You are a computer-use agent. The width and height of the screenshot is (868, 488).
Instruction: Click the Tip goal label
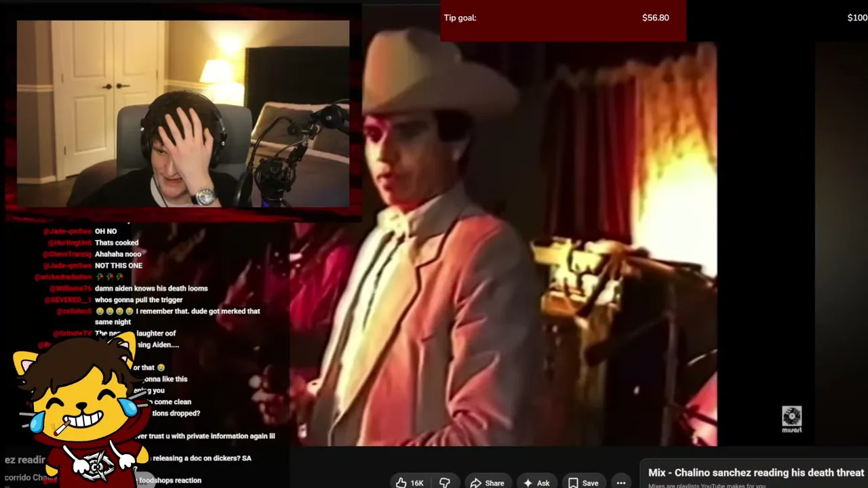(460, 18)
